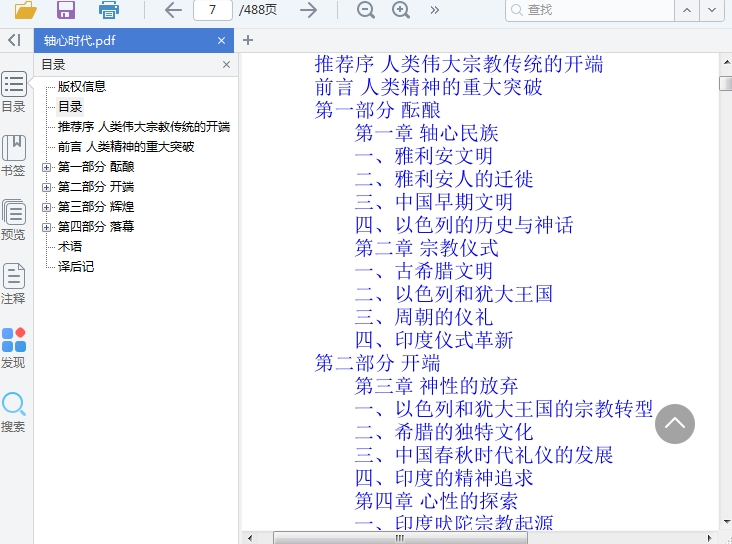Open the 搜索 search sidebar icon
The image size is (732, 544).
point(14,412)
